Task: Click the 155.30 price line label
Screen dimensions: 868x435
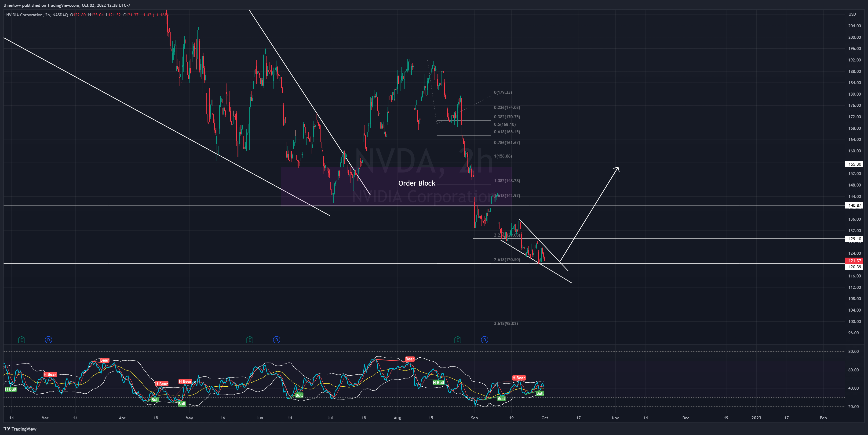Action: tap(854, 164)
